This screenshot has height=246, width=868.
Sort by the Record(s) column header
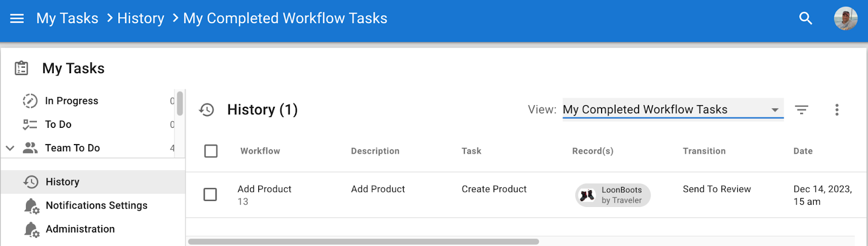click(x=592, y=151)
